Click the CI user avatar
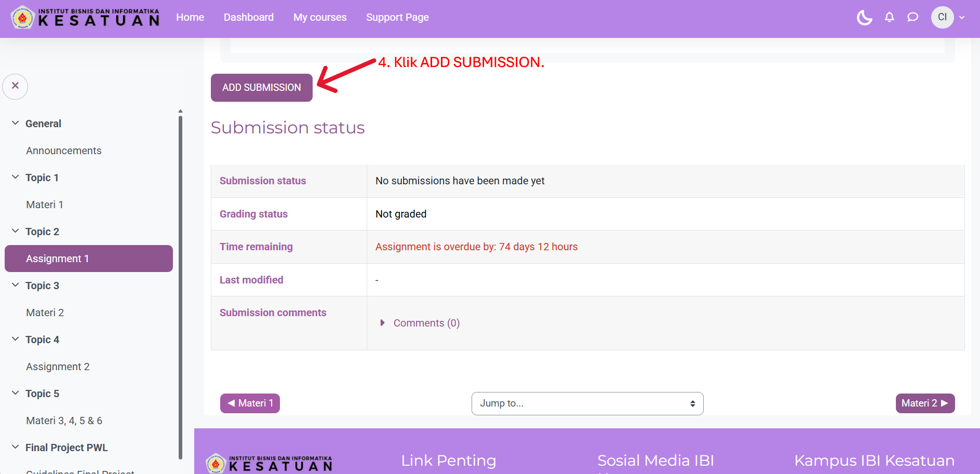 click(x=942, y=17)
